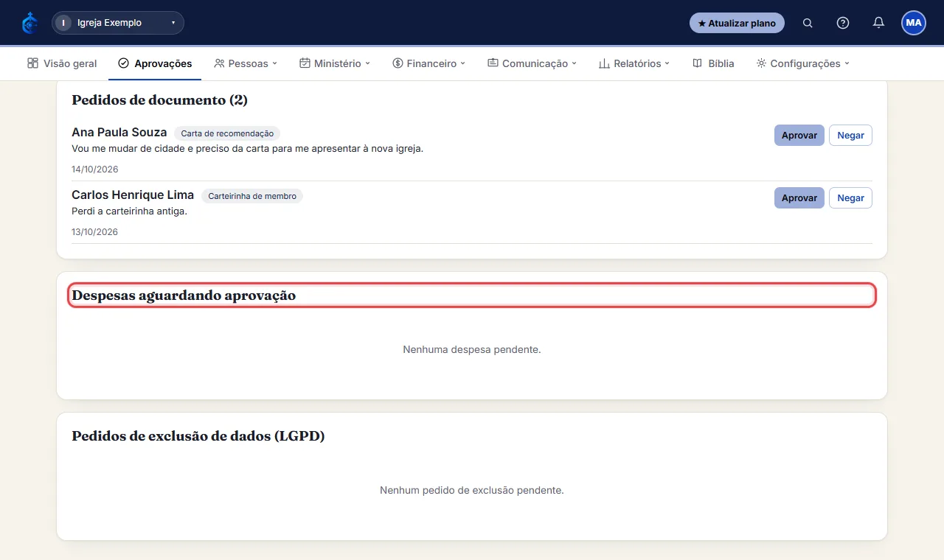Viewport: 944px width, 560px height.
Task: Expand the Relatórios menu
Action: (x=634, y=63)
